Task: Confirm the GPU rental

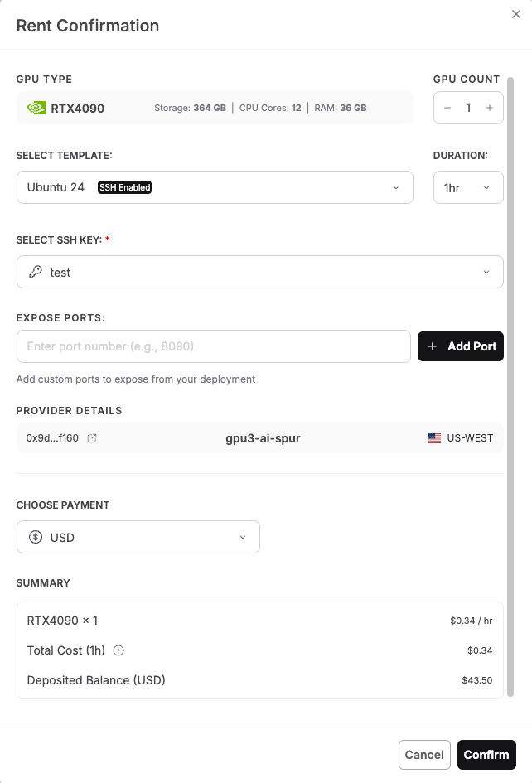Action: coord(486,755)
